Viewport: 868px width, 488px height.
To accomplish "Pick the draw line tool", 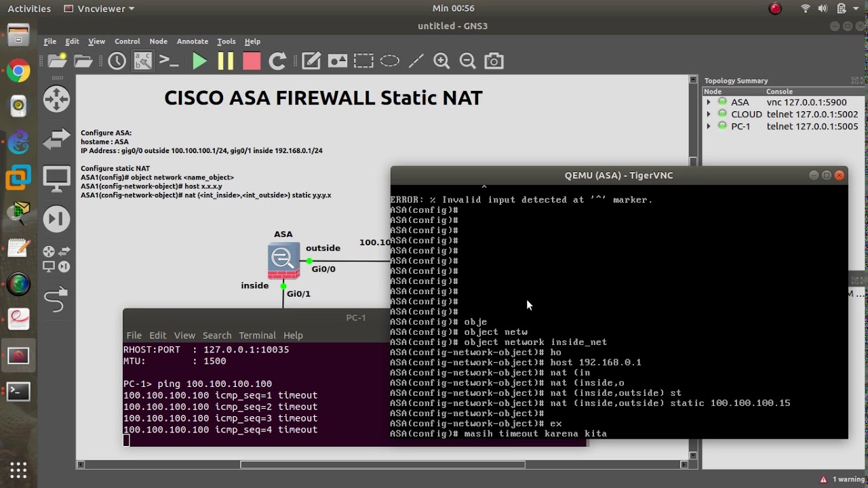I will (416, 62).
